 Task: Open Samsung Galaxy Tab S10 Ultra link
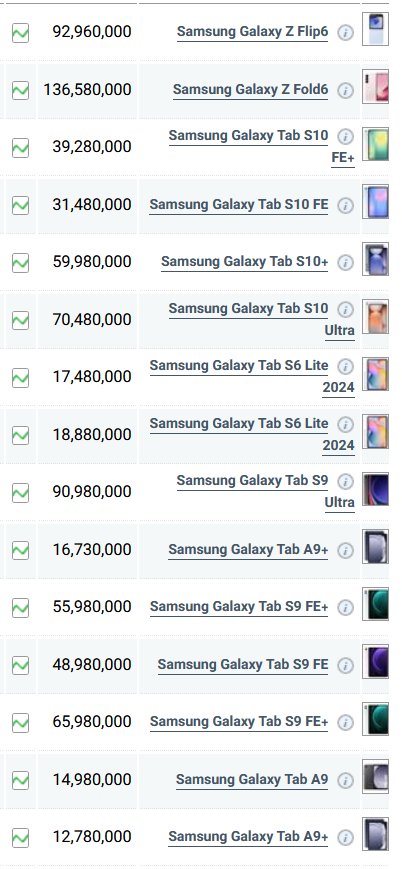pos(261,319)
